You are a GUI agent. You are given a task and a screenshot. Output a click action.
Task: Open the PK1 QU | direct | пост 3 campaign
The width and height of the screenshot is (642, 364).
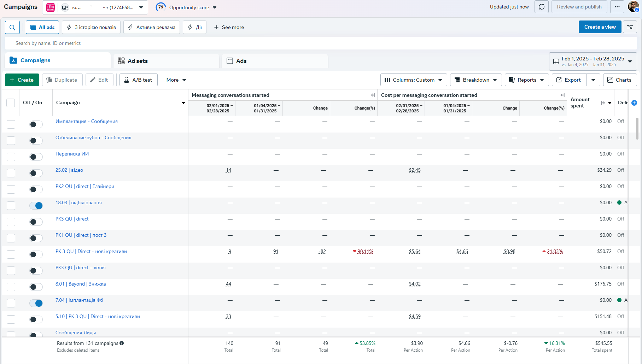(x=81, y=235)
